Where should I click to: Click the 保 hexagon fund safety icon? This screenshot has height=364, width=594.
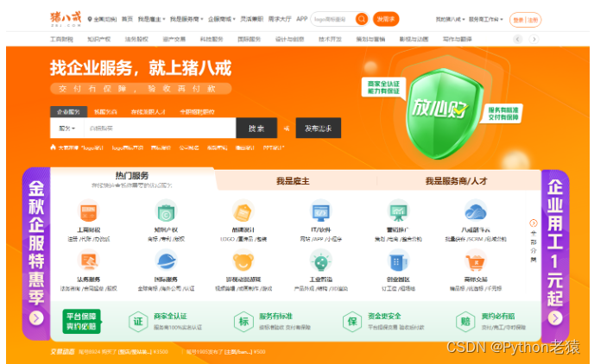coord(352,322)
